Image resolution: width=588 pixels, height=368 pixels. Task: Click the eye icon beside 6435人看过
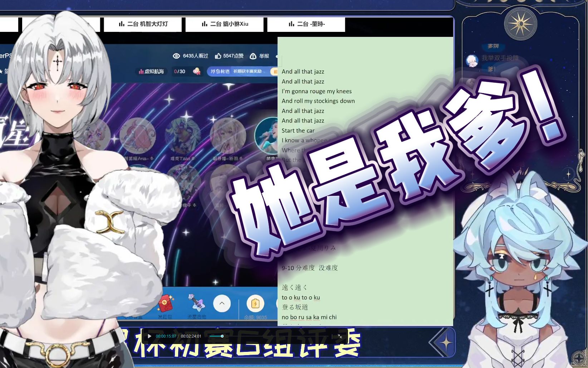pyautogui.click(x=176, y=56)
